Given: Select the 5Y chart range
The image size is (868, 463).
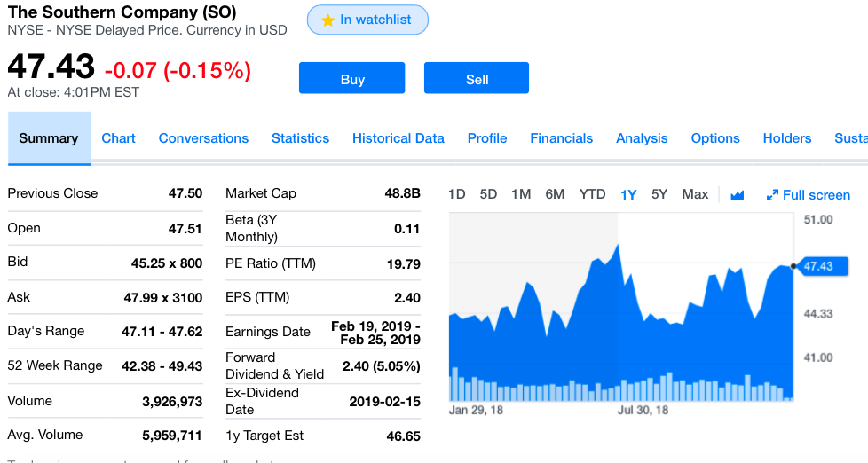Looking at the screenshot, I should 659,194.
